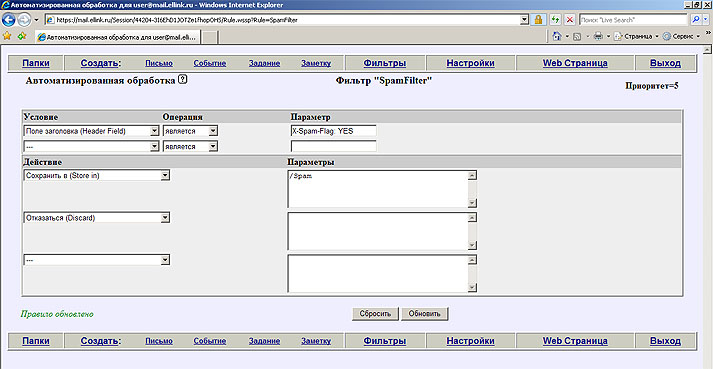Edit the X-Spam-Flag: YES parameter field
This screenshot has height=369, width=713.
[x=333, y=131]
